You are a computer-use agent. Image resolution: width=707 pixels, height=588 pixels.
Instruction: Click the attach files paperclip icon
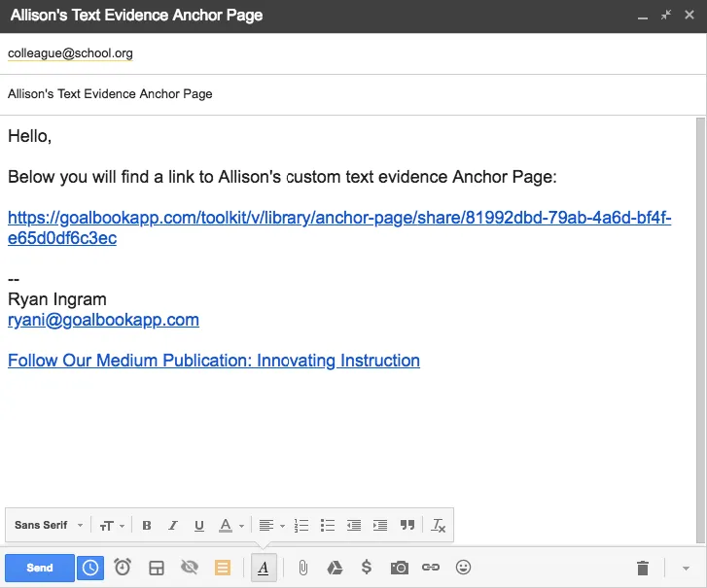point(302,568)
